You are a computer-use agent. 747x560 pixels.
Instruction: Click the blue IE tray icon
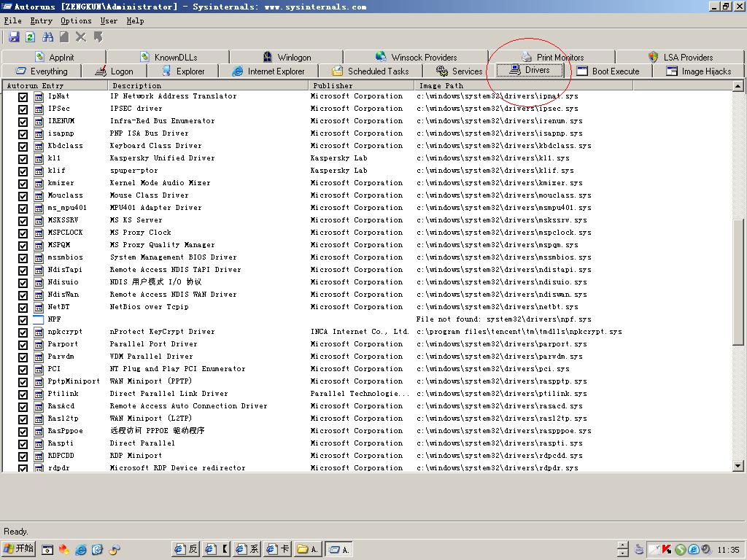point(694,550)
